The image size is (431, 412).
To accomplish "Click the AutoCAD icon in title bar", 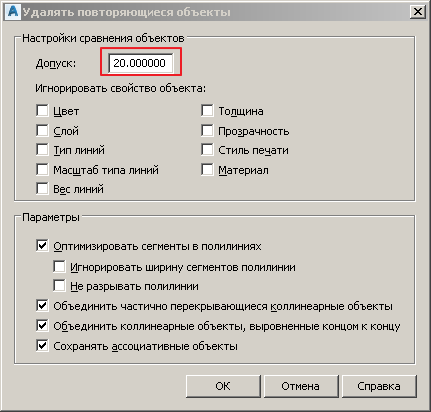I will click(x=13, y=12).
